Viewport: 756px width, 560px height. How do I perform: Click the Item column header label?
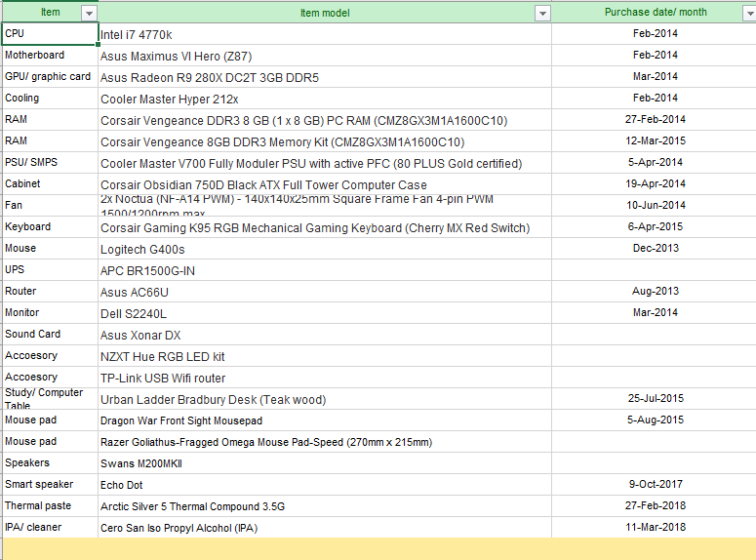(x=50, y=12)
